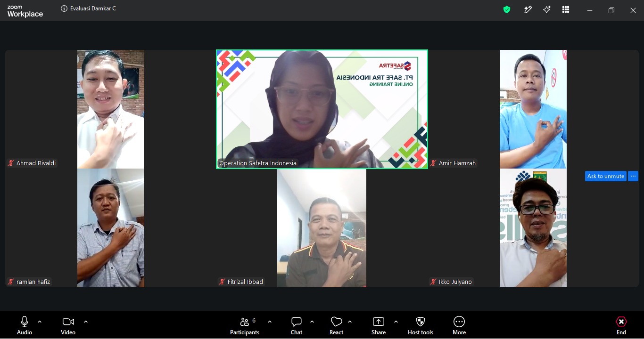Select Ahmad Rivaldi's video tile
The height and width of the screenshot is (339, 644).
point(111,109)
